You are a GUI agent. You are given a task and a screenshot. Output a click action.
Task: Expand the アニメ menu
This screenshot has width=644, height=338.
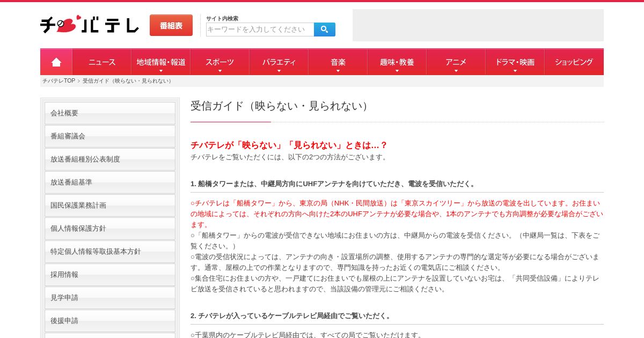(456, 62)
